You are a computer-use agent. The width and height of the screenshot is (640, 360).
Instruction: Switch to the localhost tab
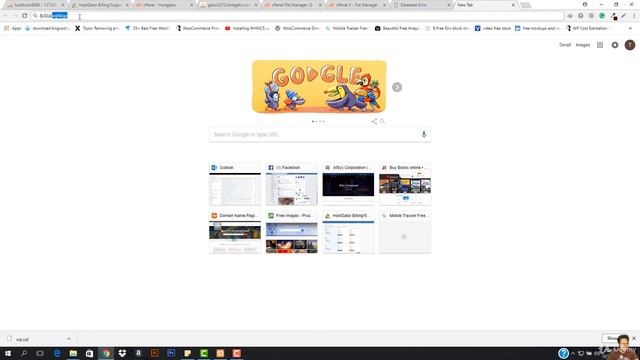click(36, 5)
